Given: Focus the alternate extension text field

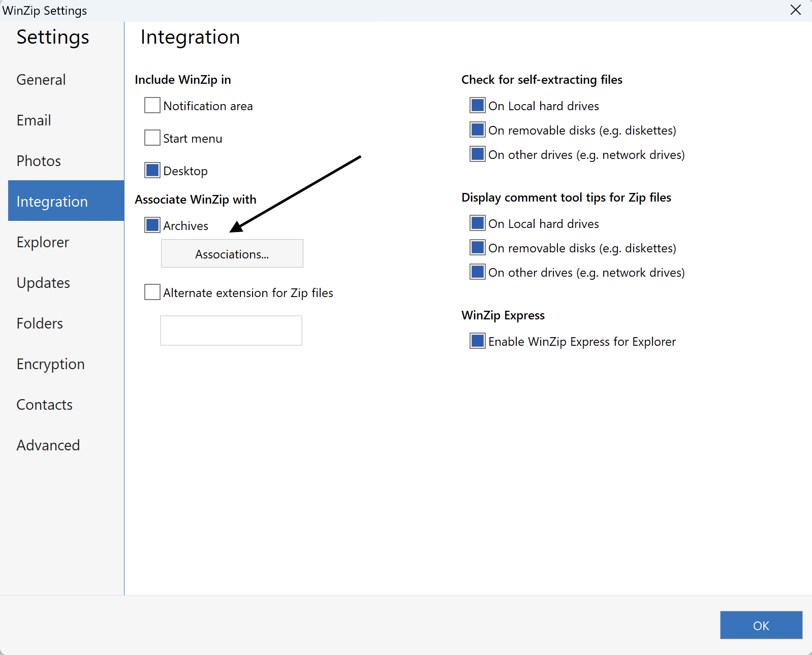Looking at the screenshot, I should [231, 331].
